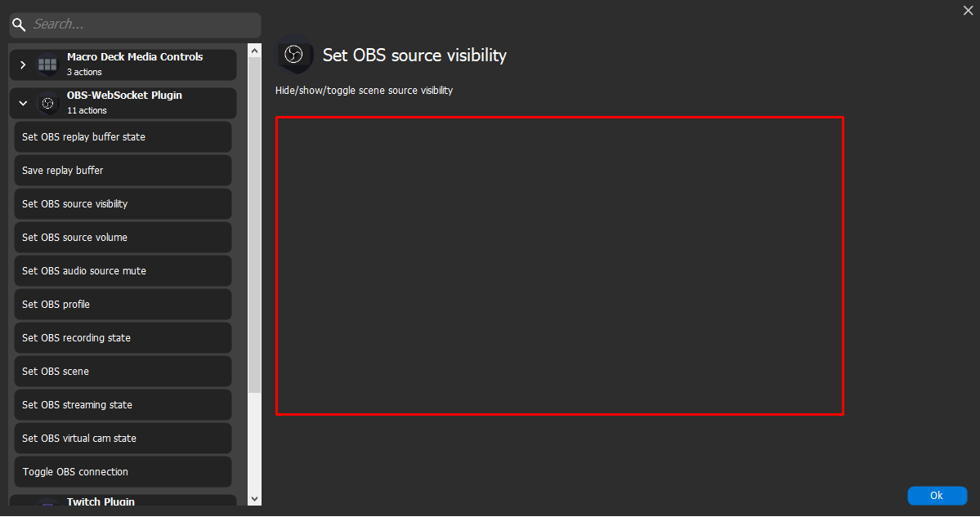This screenshot has height=517, width=980.
Task: Click the Macro Deck Media Controls grid icon
Action: (x=47, y=64)
